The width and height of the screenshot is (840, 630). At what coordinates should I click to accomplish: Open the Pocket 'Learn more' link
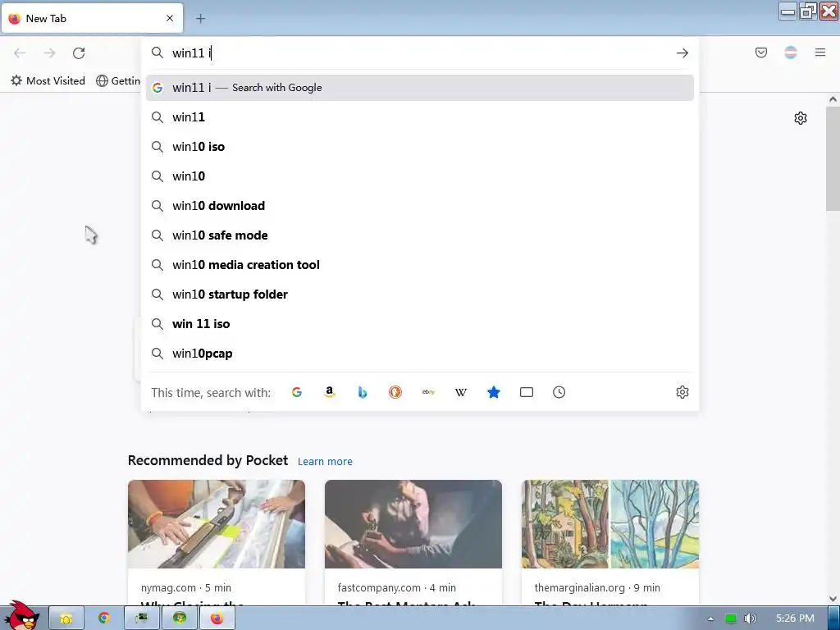(x=325, y=461)
